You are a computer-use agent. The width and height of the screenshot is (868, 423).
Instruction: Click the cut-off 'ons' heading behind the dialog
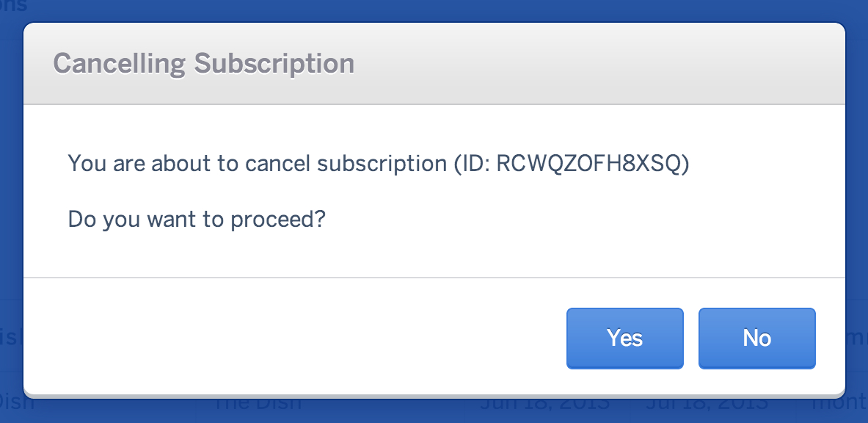coord(13,7)
